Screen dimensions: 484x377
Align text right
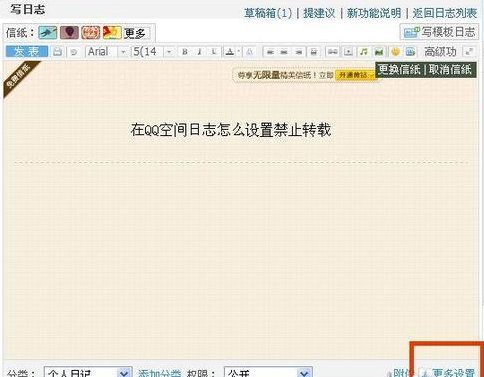pyautogui.click(x=299, y=52)
